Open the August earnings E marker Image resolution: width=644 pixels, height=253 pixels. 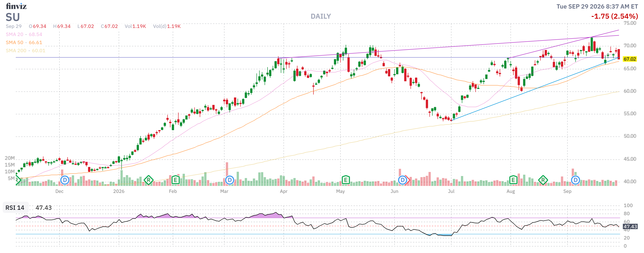[x=513, y=180]
